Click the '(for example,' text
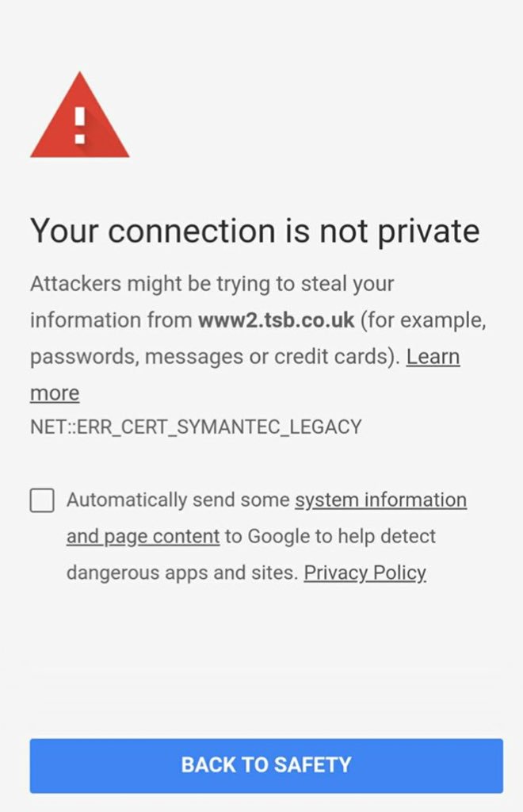Screen dimensions: 523x812 tap(423, 320)
